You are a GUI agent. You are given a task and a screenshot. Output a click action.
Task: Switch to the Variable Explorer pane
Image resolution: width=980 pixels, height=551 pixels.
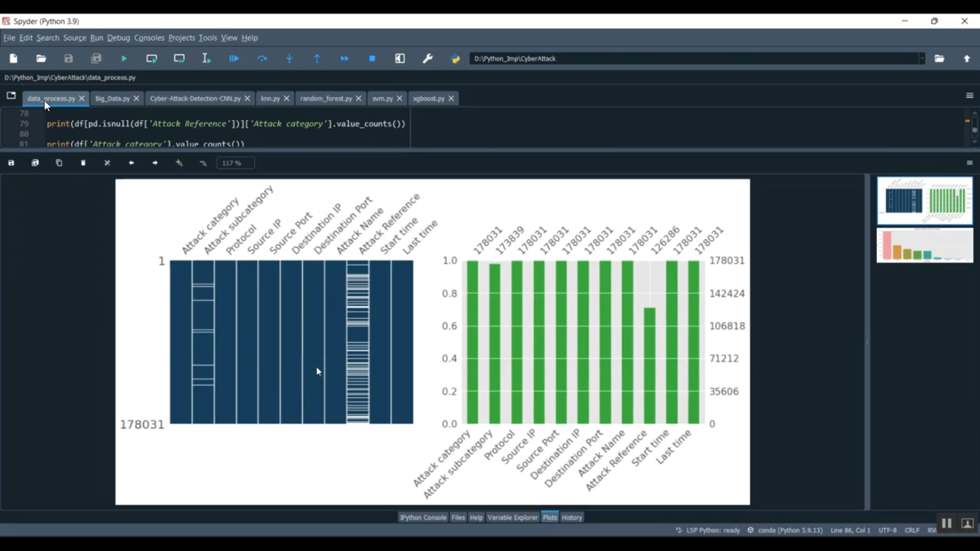tap(512, 518)
